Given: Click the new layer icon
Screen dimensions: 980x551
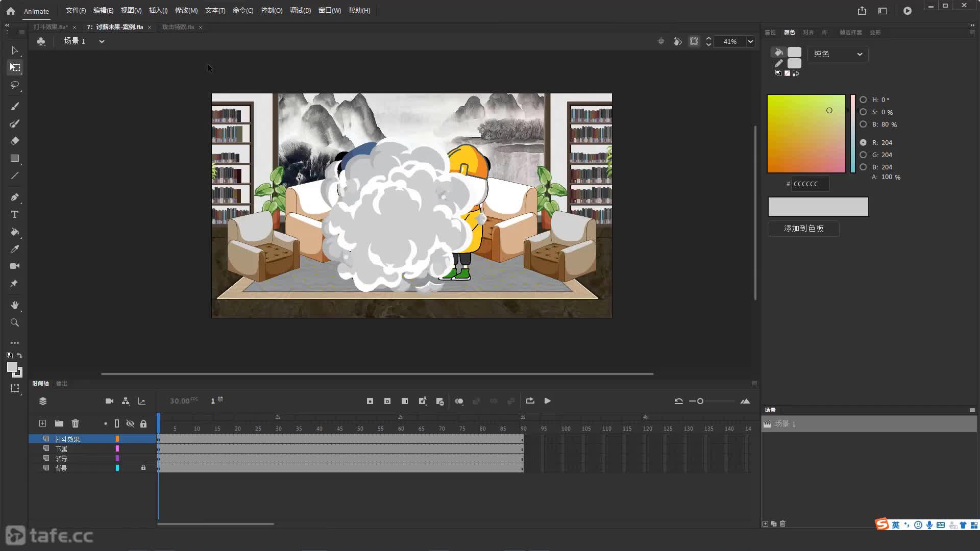Looking at the screenshot, I should (x=43, y=423).
